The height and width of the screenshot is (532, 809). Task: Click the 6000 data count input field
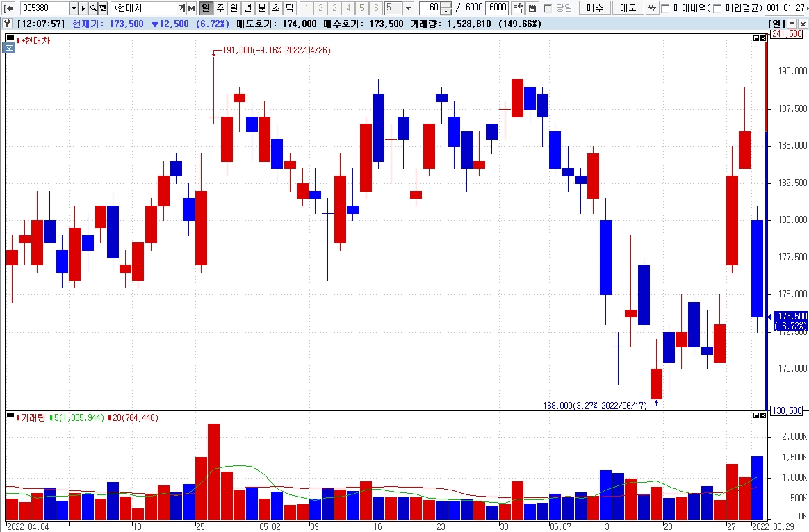(498, 8)
